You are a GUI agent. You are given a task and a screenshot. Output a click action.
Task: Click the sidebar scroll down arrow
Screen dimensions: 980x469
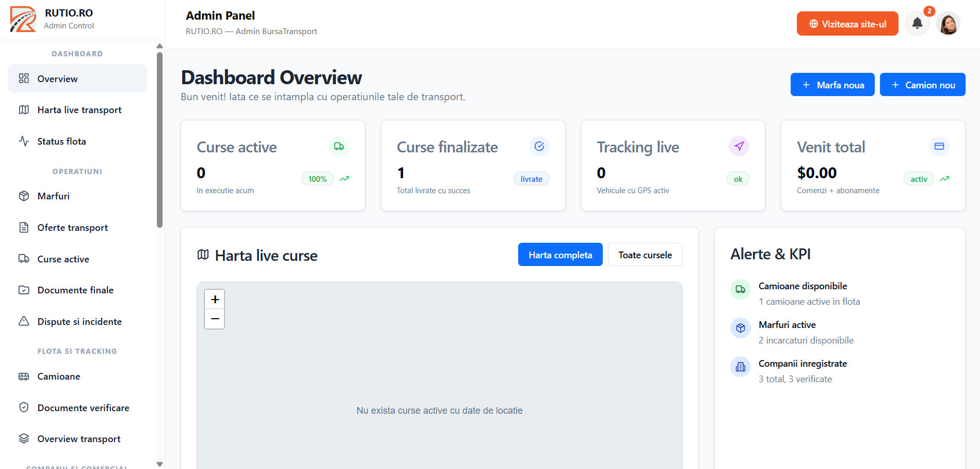tap(159, 464)
